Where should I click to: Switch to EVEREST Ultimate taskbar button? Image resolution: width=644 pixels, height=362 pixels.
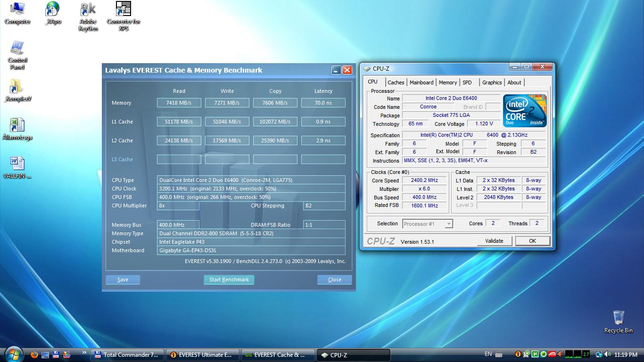click(203, 355)
